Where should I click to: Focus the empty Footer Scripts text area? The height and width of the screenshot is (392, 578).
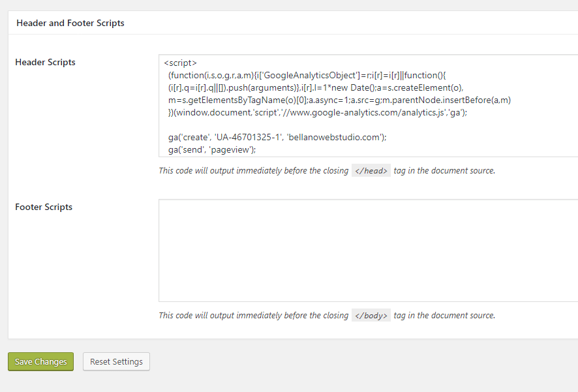[368, 250]
